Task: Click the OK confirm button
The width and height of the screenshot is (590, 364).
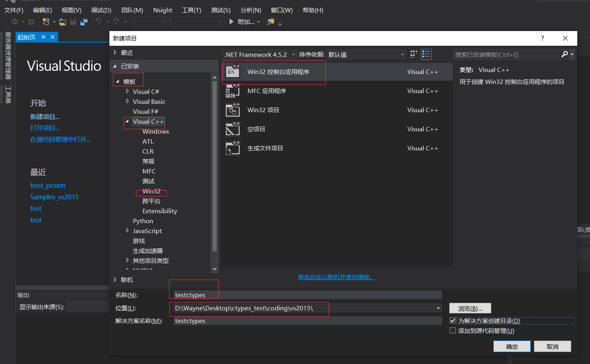Action: pyautogui.click(x=512, y=346)
